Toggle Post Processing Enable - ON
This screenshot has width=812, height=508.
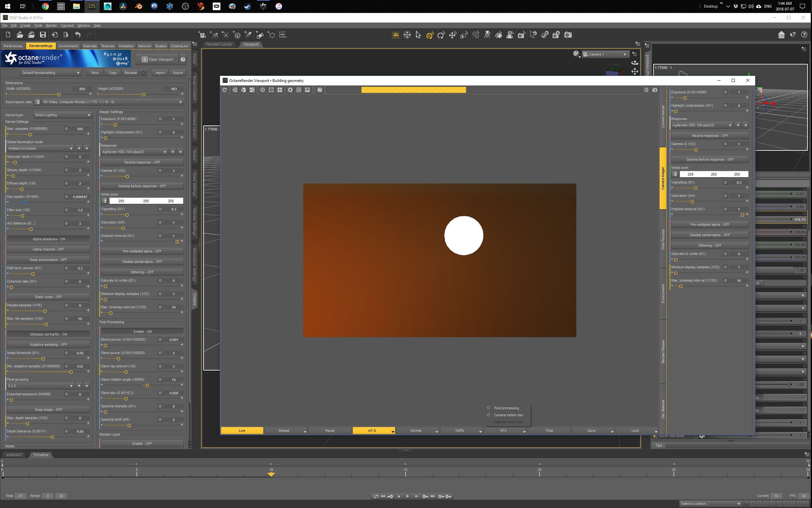(x=142, y=331)
